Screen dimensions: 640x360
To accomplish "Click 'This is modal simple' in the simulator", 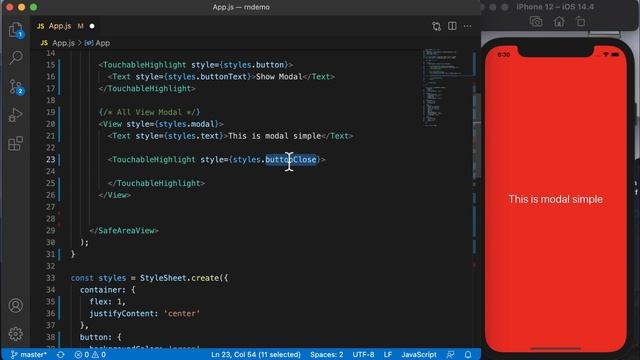I will [555, 199].
